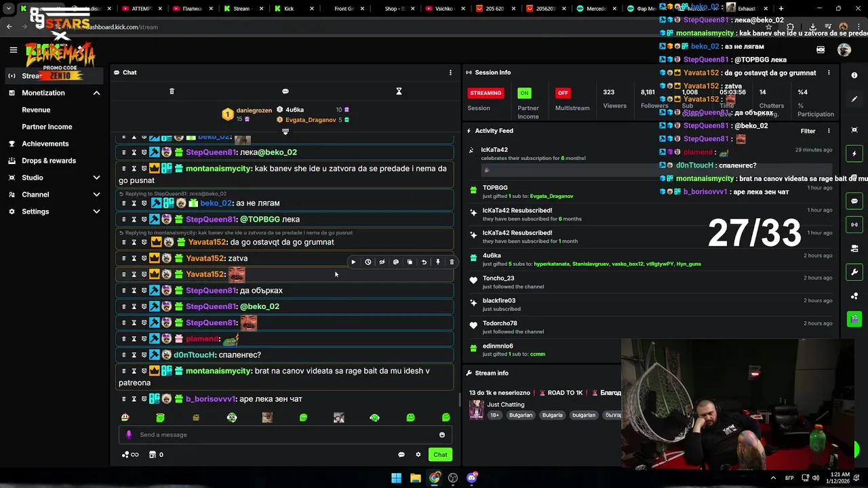The height and width of the screenshot is (488, 868).
Task: Click username StepQueen81 on 'да объркях' message
Action: click(211, 291)
